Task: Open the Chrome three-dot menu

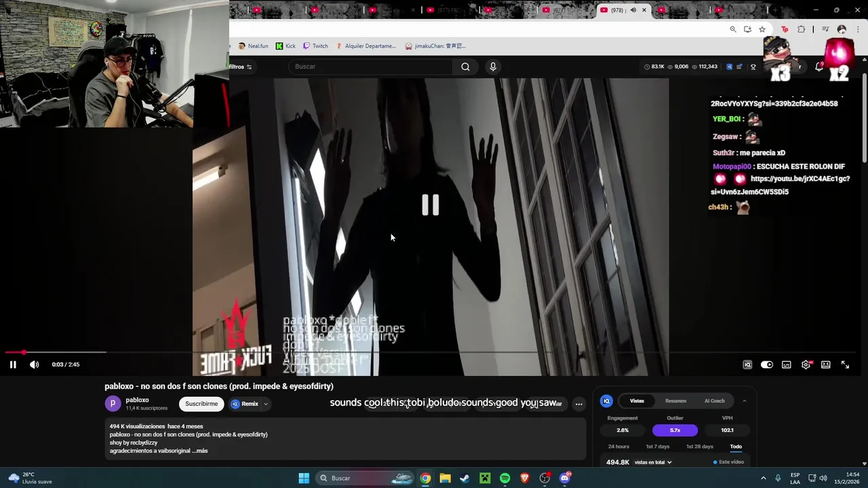Action: point(857,29)
